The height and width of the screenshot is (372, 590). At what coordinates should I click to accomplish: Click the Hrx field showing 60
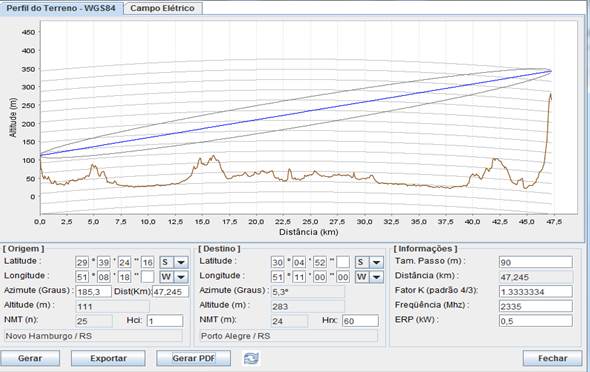coord(360,321)
